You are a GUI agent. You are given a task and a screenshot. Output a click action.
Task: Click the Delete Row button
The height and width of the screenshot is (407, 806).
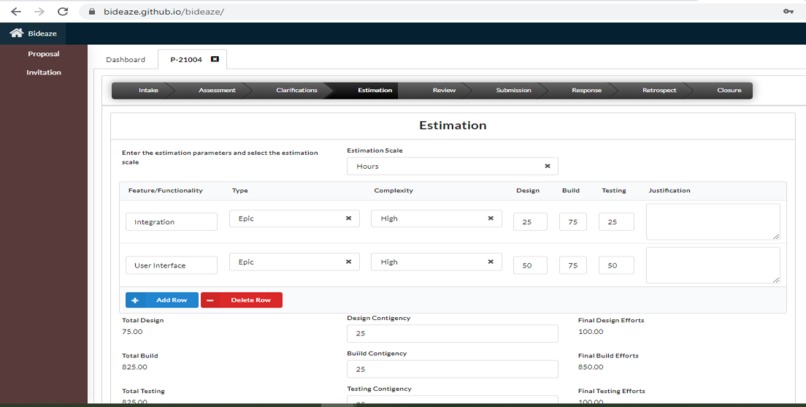tap(242, 300)
